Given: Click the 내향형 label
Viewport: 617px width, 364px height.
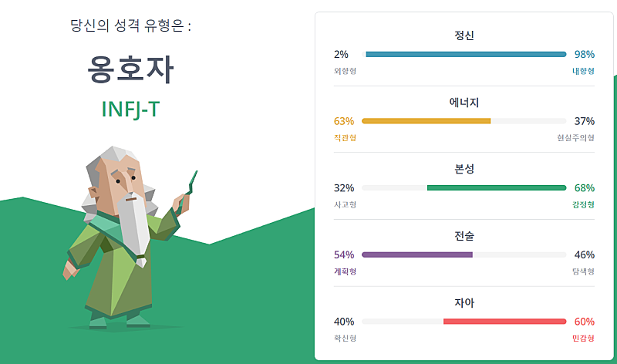Looking at the screenshot, I should coord(583,71).
